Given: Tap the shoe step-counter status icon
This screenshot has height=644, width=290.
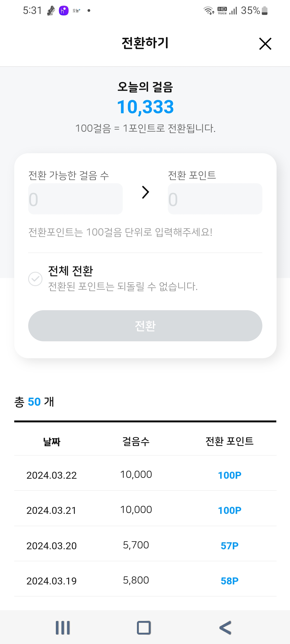Looking at the screenshot, I should coord(51,11).
